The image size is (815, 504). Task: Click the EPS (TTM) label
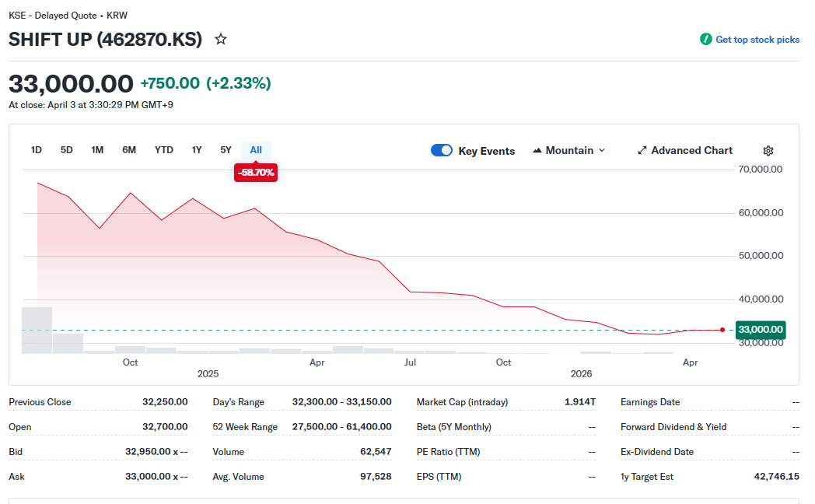pos(439,477)
